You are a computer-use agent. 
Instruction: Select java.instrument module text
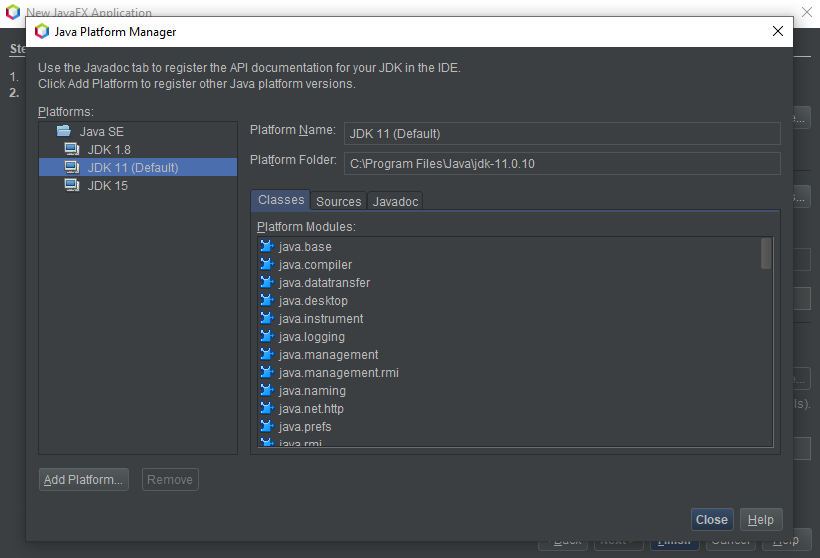[321, 319]
